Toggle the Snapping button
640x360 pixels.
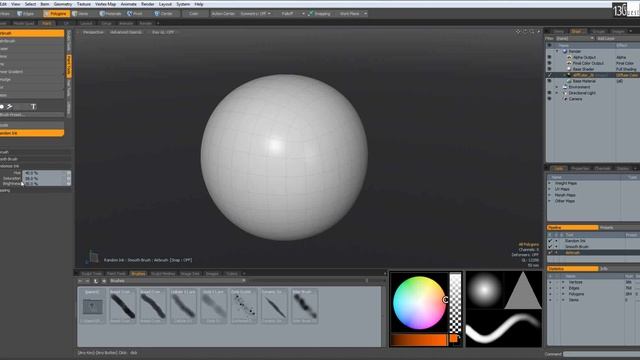click(320, 13)
